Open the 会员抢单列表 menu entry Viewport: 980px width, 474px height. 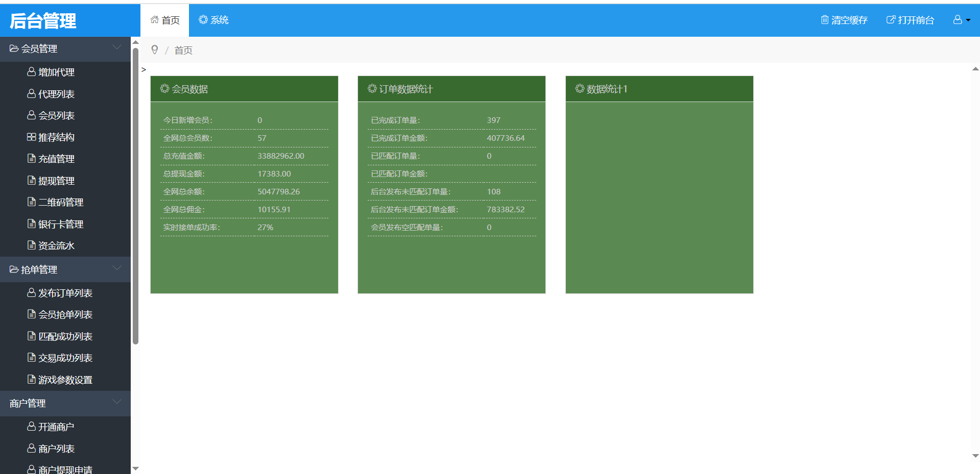pos(65,314)
